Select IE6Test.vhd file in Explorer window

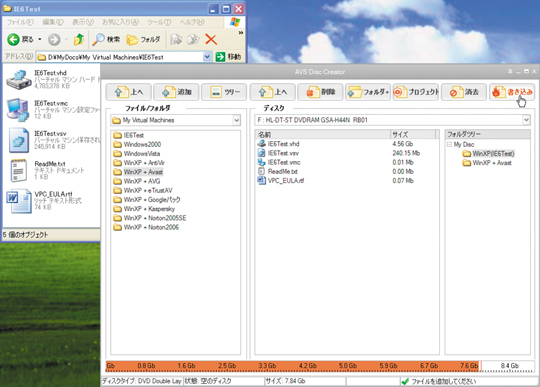coord(52,79)
